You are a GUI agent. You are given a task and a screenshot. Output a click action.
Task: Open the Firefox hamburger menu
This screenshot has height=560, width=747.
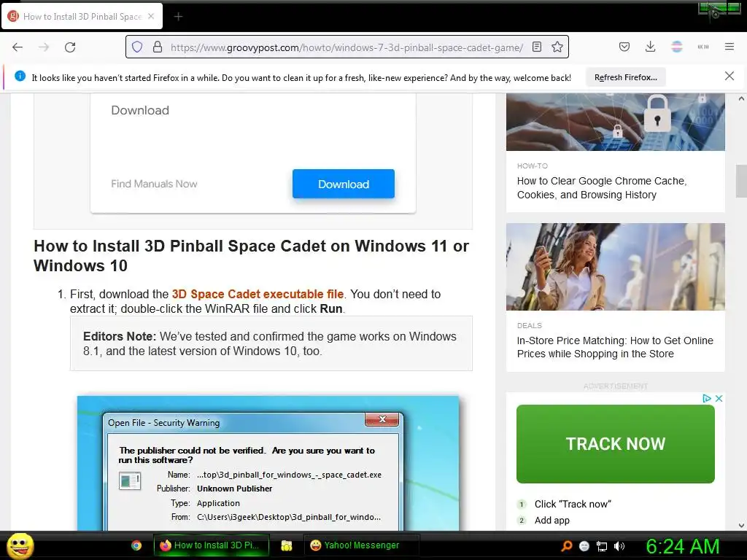click(x=729, y=47)
